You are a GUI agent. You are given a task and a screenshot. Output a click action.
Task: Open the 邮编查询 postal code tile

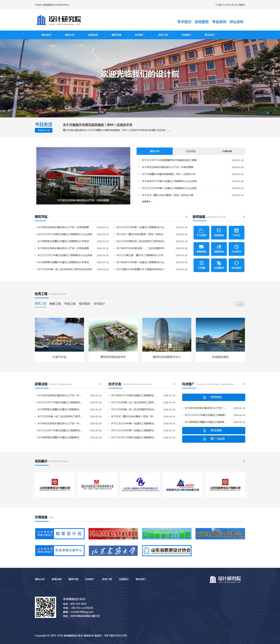point(201,249)
